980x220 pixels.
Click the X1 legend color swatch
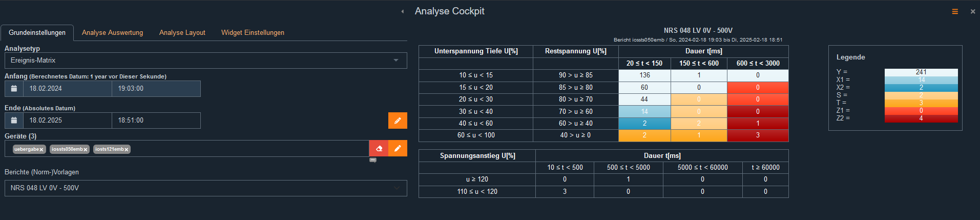click(921, 80)
